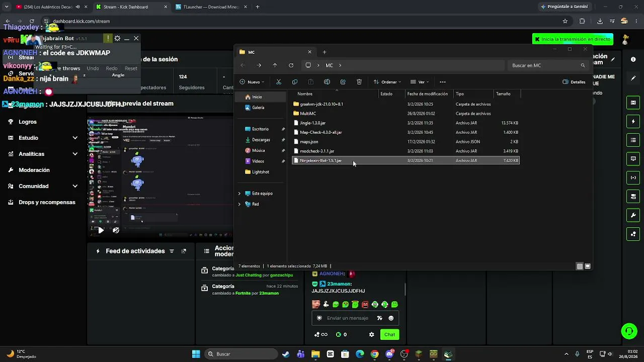
Task: Filter the Feed de actividades list
Action: pyautogui.click(x=172, y=251)
